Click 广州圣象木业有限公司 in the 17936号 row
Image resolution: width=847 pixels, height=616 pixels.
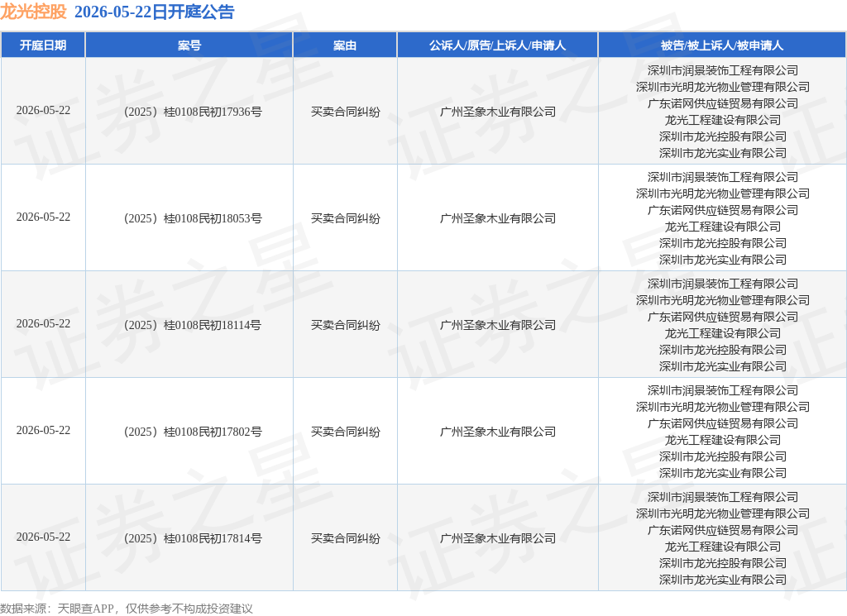tap(497, 112)
